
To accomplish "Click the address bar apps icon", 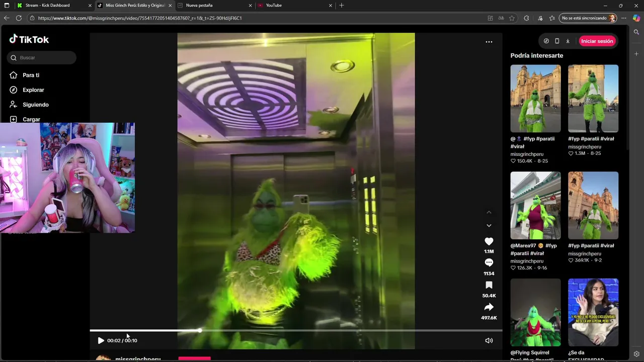I will 490,18.
